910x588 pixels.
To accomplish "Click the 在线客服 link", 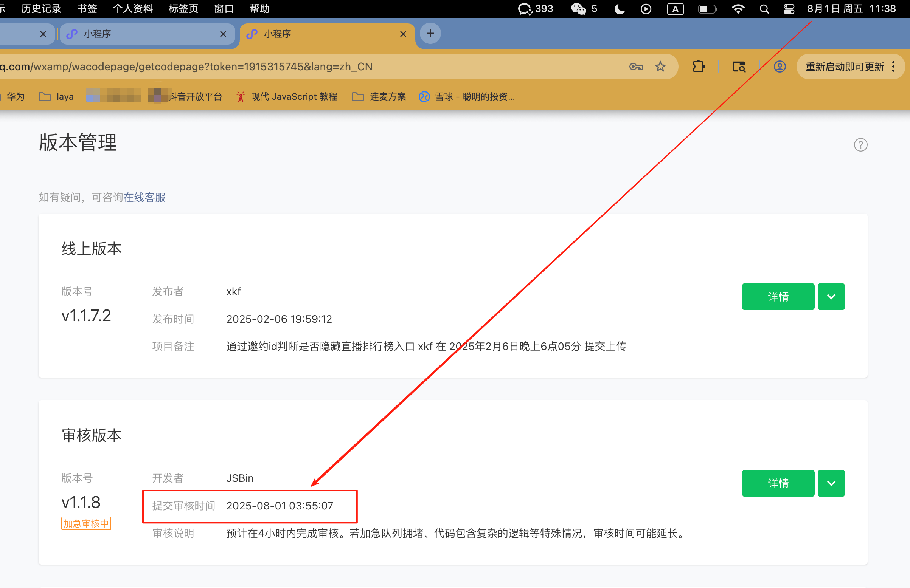I will (144, 197).
